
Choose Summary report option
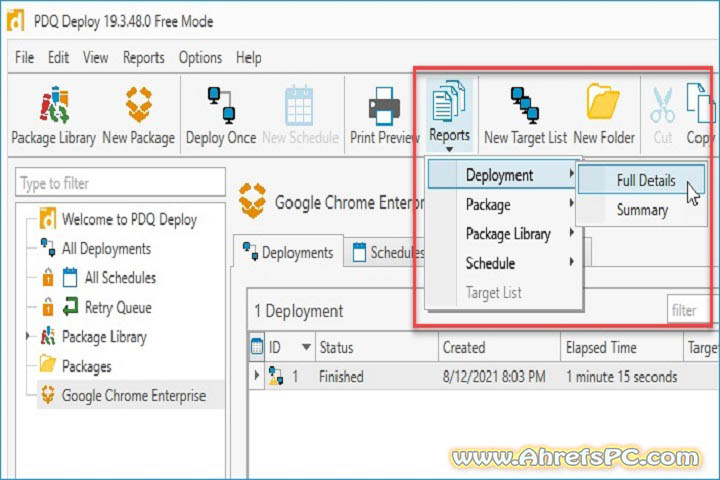pos(641,210)
